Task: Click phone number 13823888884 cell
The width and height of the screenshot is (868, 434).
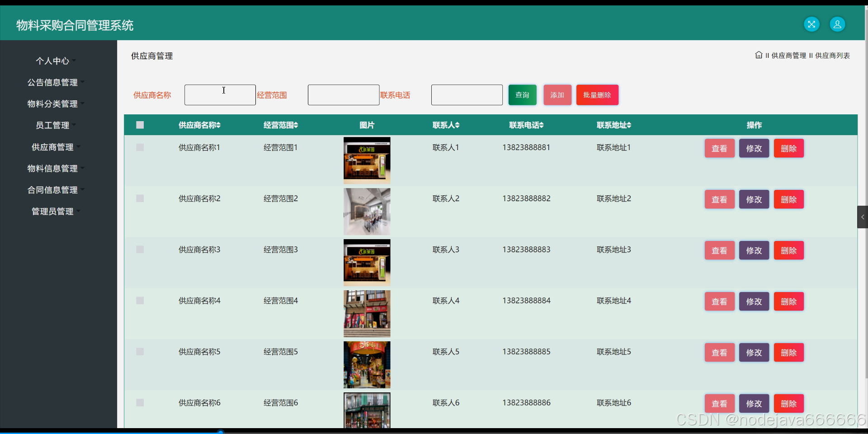Action: pyautogui.click(x=527, y=301)
